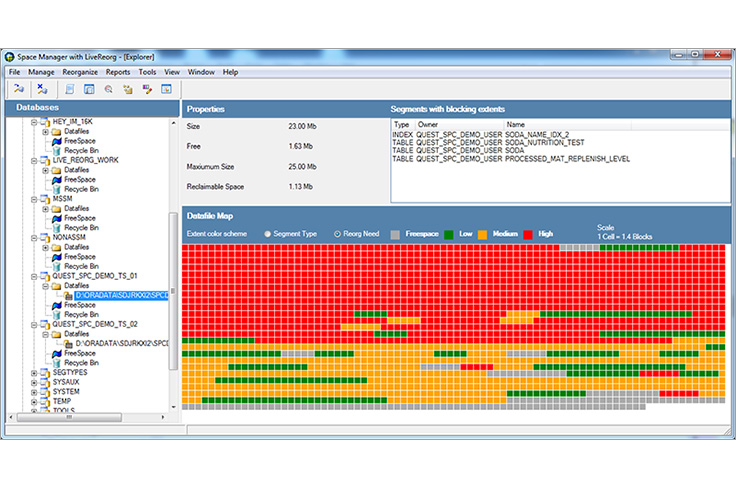The image size is (736, 489).
Task: Click the connect to database toolbar icon
Action: [x=19, y=88]
